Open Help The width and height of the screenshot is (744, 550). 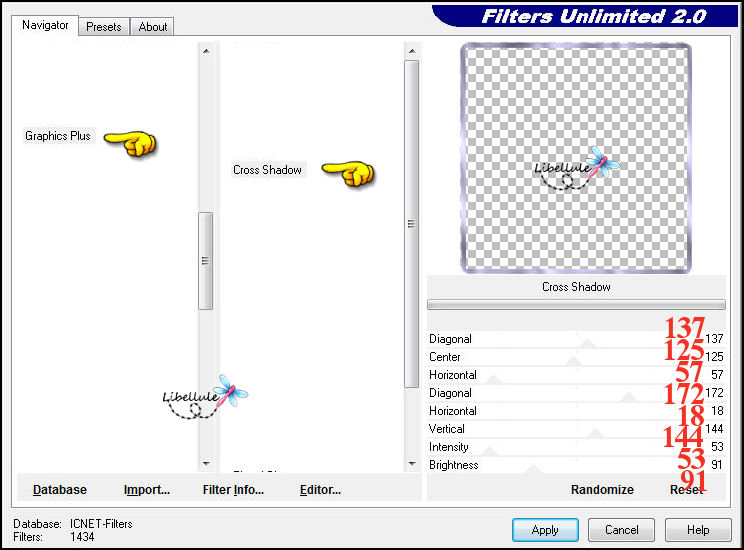pos(698,530)
